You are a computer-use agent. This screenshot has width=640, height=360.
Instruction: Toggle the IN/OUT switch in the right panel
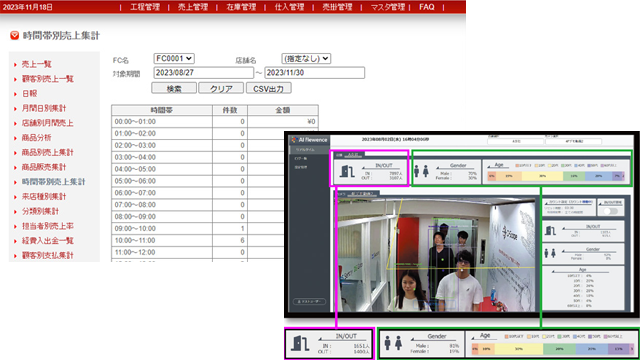click(611, 211)
